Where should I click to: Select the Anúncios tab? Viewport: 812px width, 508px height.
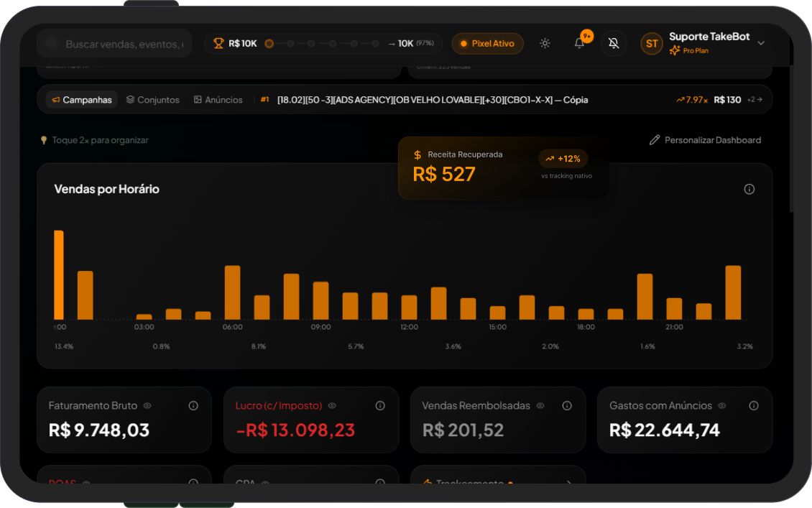[218, 100]
